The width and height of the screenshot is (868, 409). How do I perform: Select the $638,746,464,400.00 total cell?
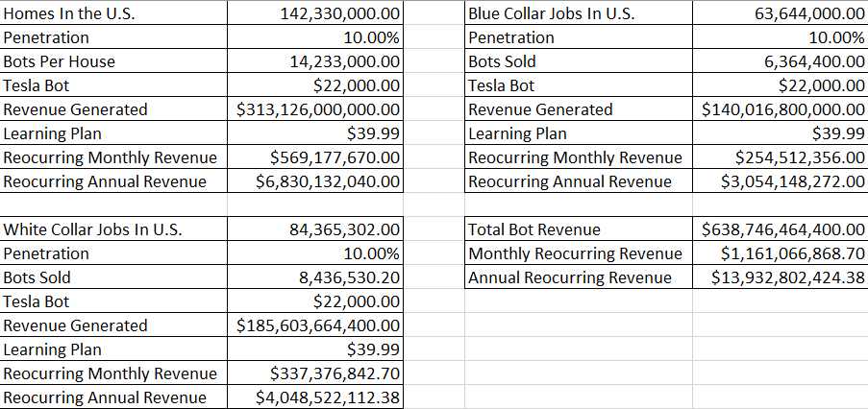click(783, 229)
